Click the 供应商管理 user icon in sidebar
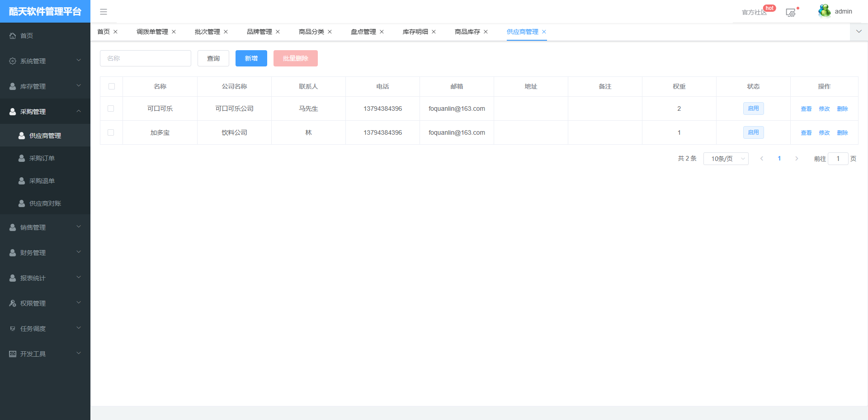The height and width of the screenshot is (420, 868). click(x=21, y=135)
